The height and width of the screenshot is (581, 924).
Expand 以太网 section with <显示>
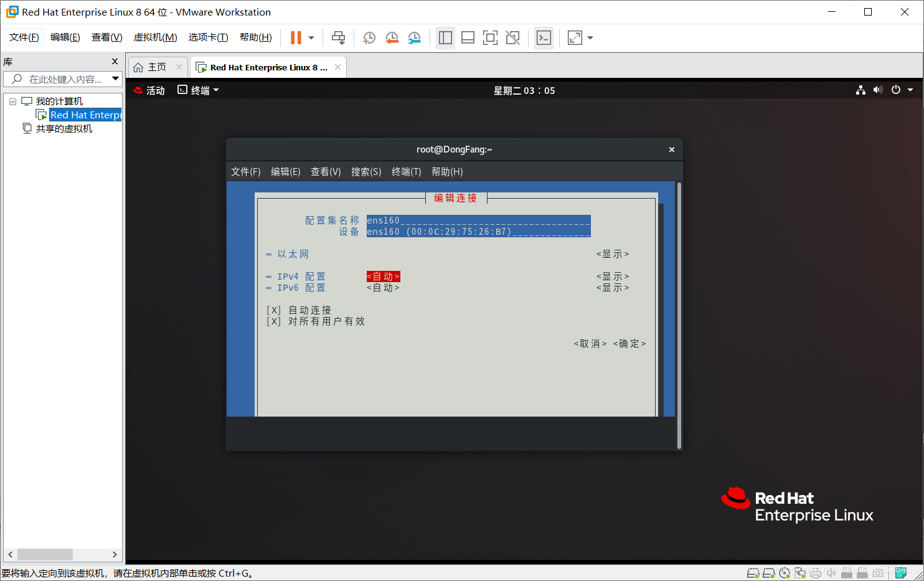[613, 254]
